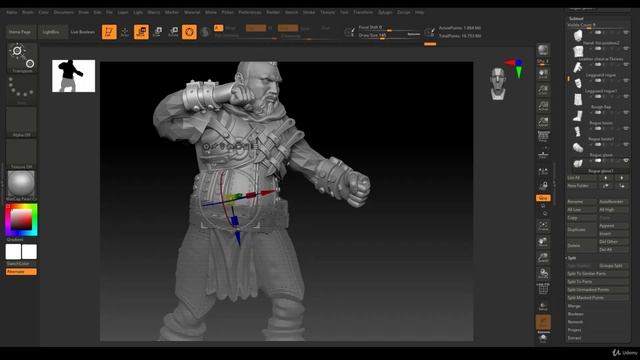Open the Preferences menu
Viewport: 640px width, 360px height.
249,12
